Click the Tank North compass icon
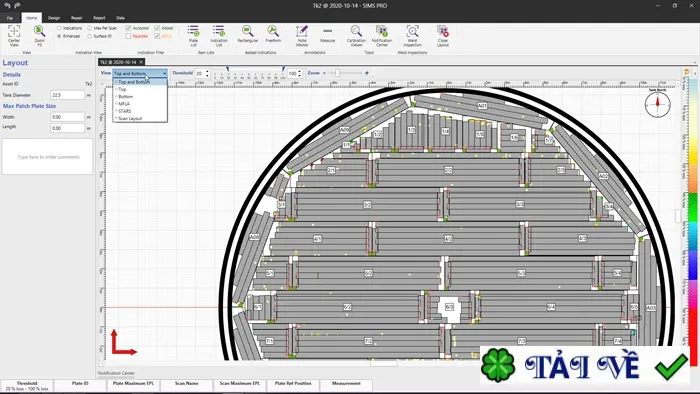 [658, 104]
